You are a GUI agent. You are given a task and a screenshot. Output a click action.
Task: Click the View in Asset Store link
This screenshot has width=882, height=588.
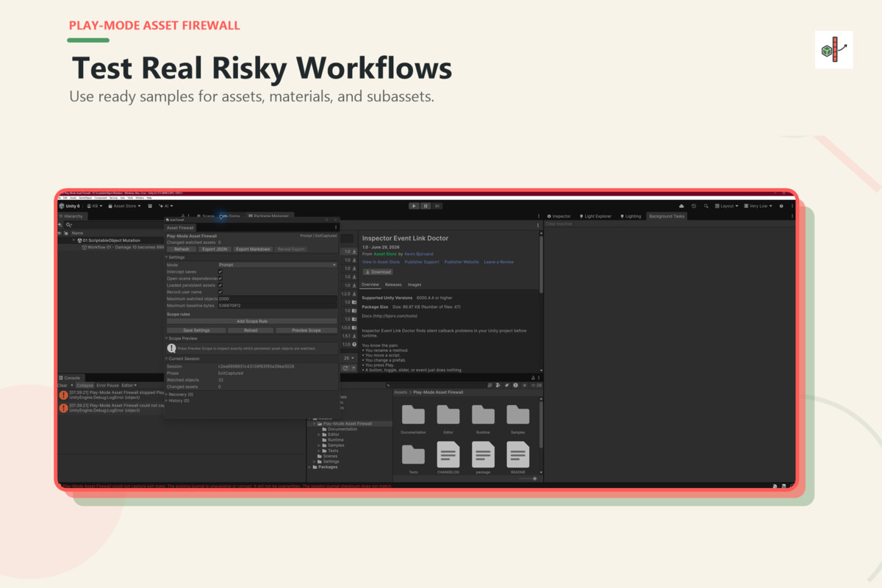point(381,262)
